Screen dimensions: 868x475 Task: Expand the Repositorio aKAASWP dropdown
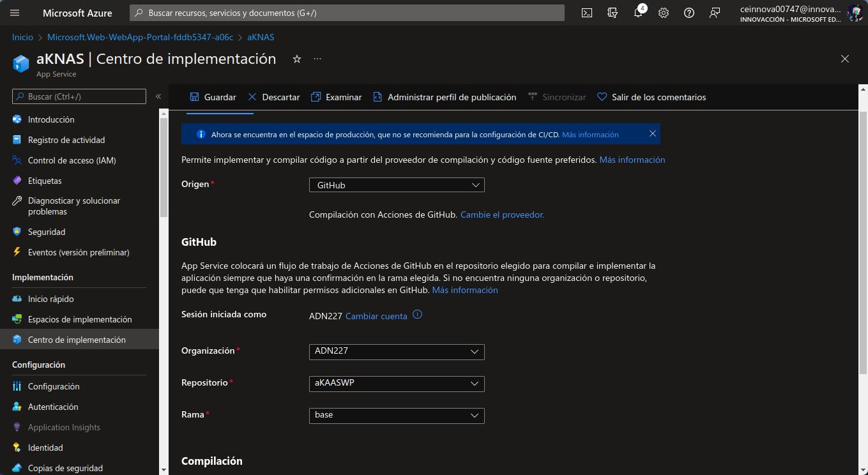pyautogui.click(x=397, y=384)
